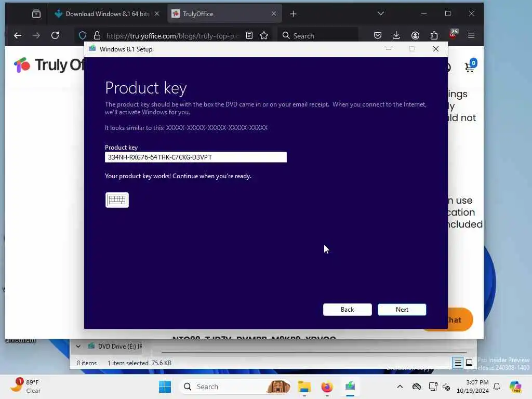
Task: Close the TrulyOffice tab
Action: (x=274, y=14)
